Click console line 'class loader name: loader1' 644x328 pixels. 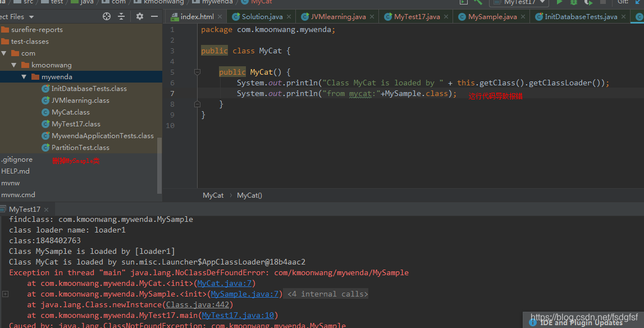[x=67, y=230]
